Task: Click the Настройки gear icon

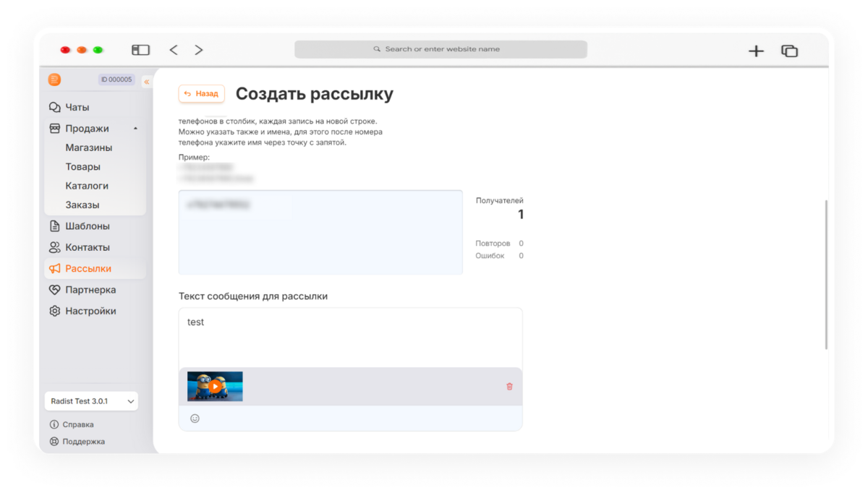Action: tap(54, 311)
